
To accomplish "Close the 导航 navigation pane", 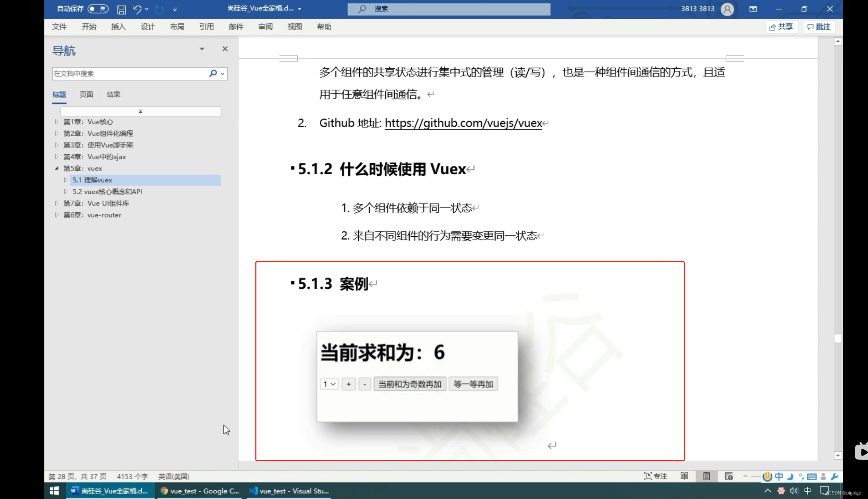I will (225, 49).
